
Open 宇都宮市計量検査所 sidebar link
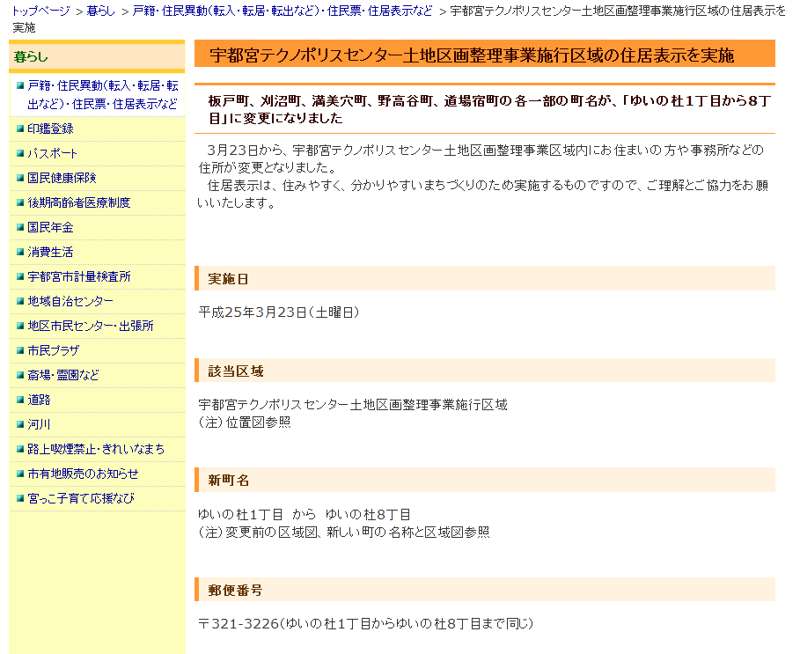tap(79, 276)
